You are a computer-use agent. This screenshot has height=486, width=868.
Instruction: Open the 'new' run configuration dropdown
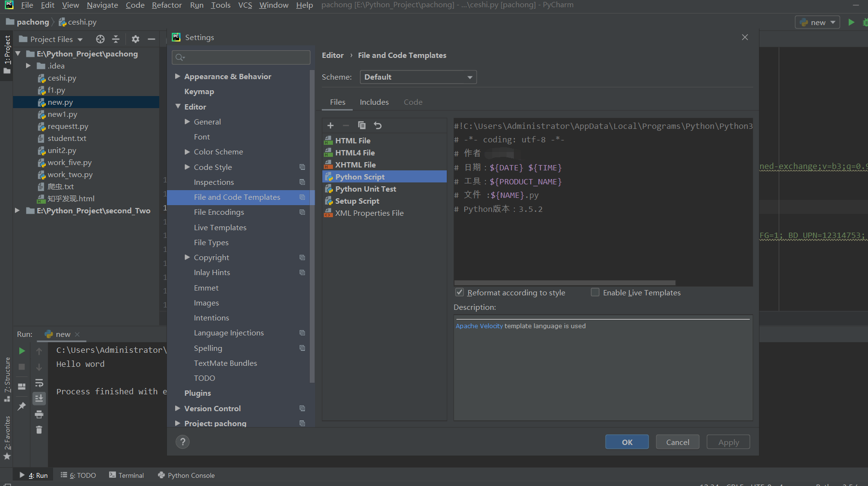tap(818, 22)
